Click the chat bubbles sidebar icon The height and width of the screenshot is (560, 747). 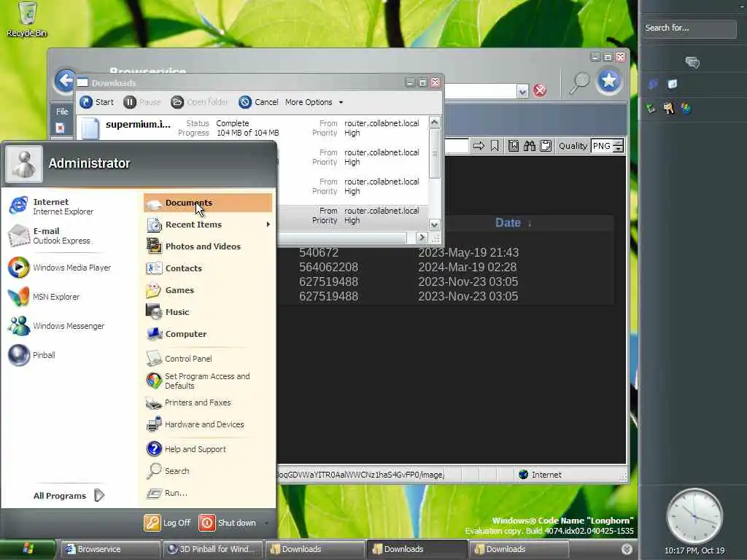point(692,62)
